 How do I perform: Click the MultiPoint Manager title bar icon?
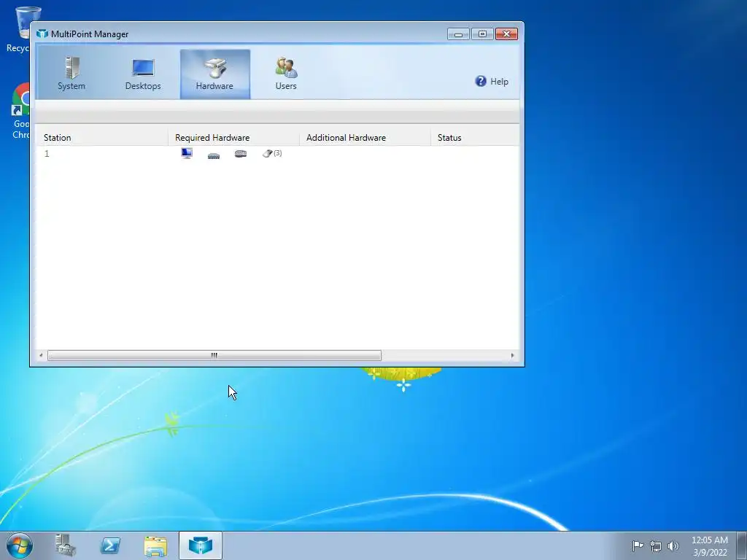pos(42,34)
